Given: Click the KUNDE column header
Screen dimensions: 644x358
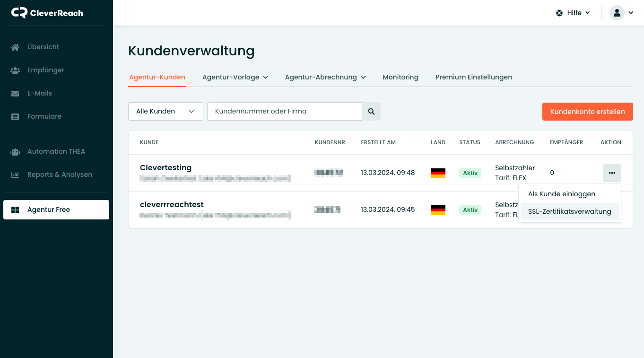Looking at the screenshot, I should coord(149,142).
